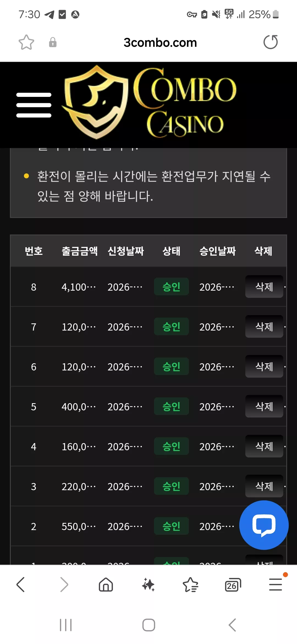The width and height of the screenshot is (297, 644).
Task: Open the AI sparkle assistant icon
Action: coord(148,585)
